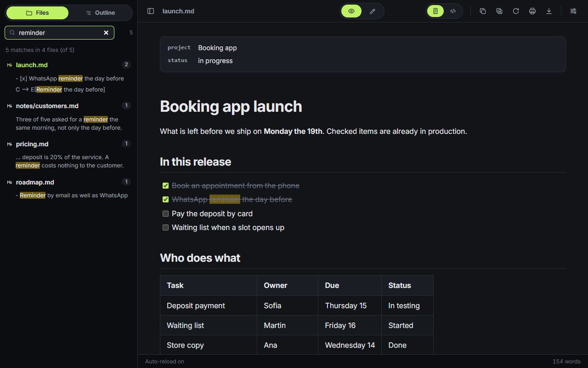This screenshot has width=588, height=368.
Task: Click the magnifier icon in the search box
Action: coord(12,33)
